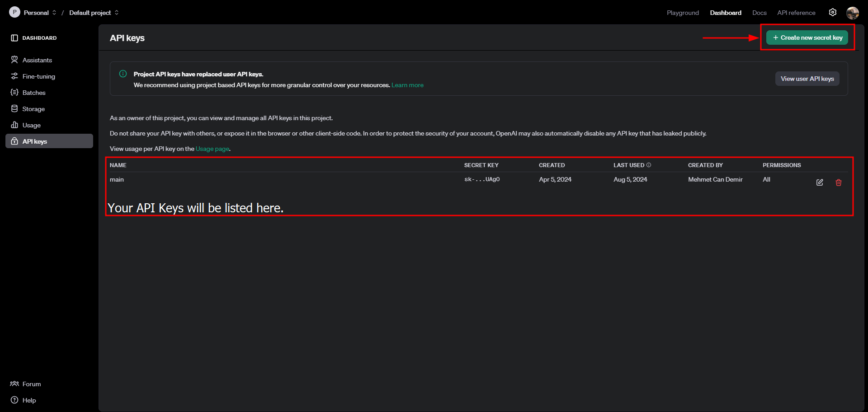Click the Forum people icon
The height and width of the screenshot is (412, 868).
(x=14, y=384)
